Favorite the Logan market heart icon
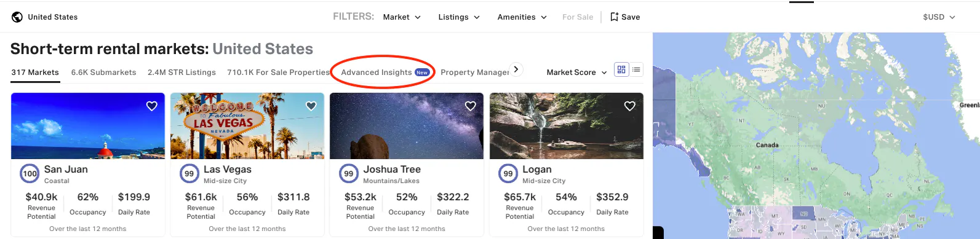This screenshot has width=980, height=239. pyautogui.click(x=630, y=106)
